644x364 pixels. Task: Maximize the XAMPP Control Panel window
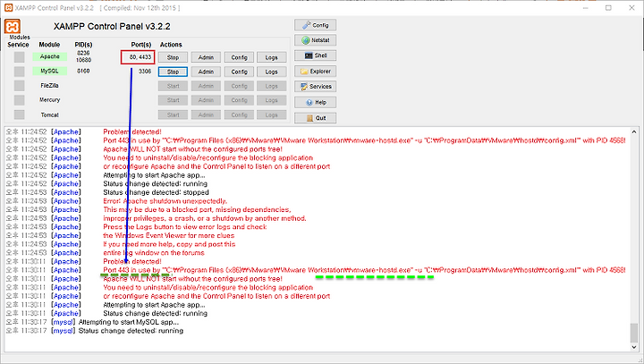[609, 8]
